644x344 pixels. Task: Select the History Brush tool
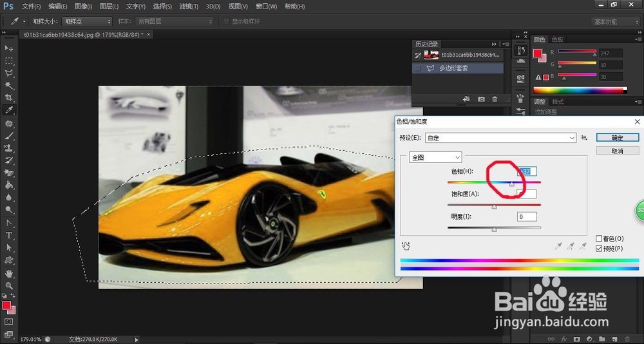(x=8, y=160)
